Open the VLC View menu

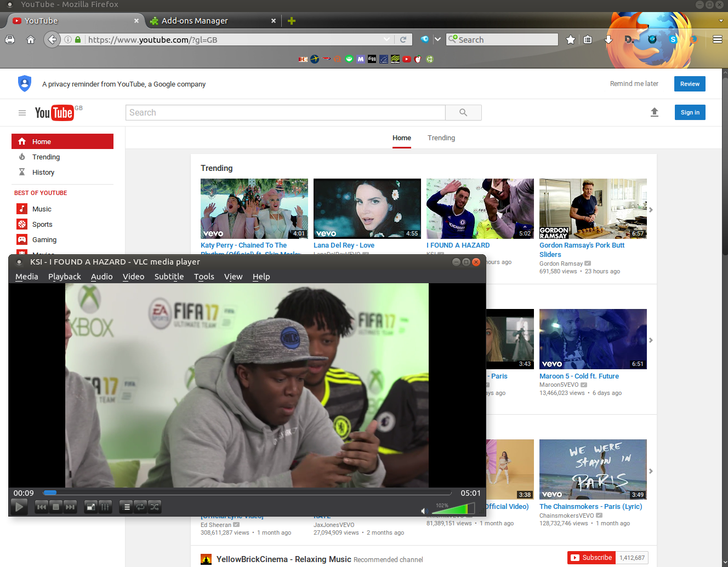pos(234,277)
